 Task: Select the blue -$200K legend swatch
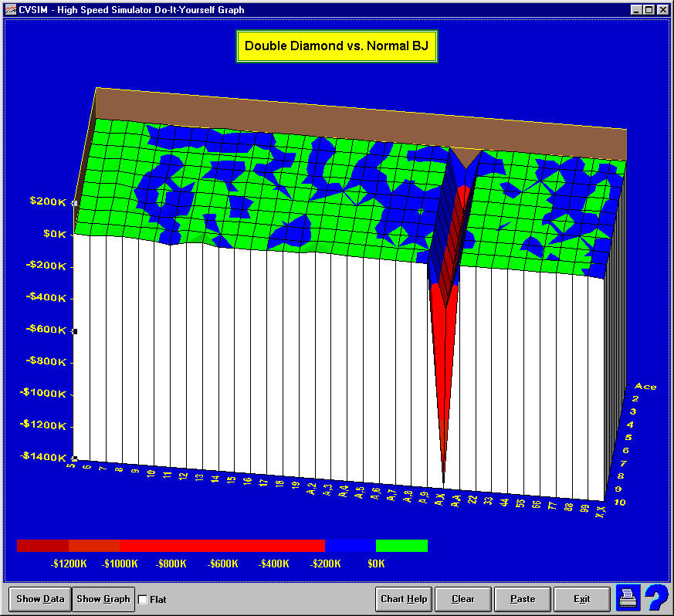click(351, 546)
